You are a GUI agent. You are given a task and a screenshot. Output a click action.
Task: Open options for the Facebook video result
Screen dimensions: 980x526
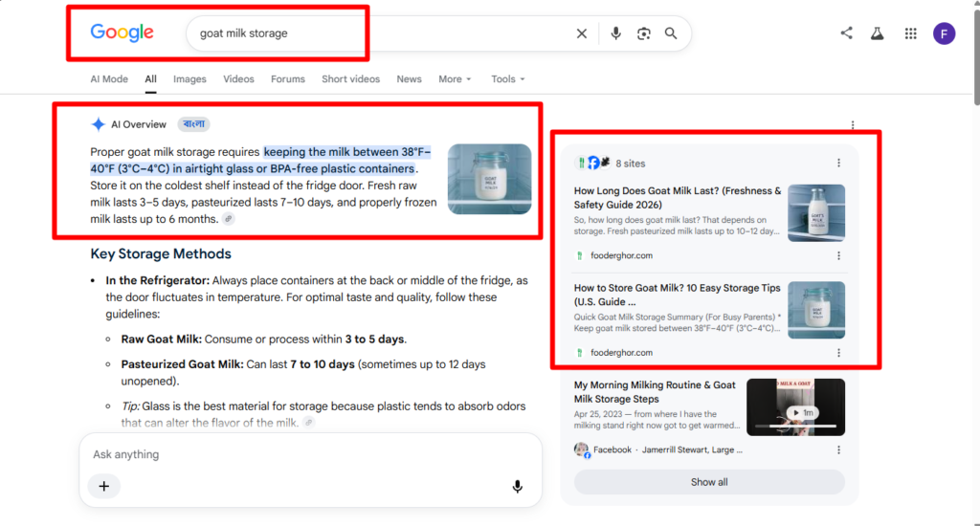click(838, 449)
